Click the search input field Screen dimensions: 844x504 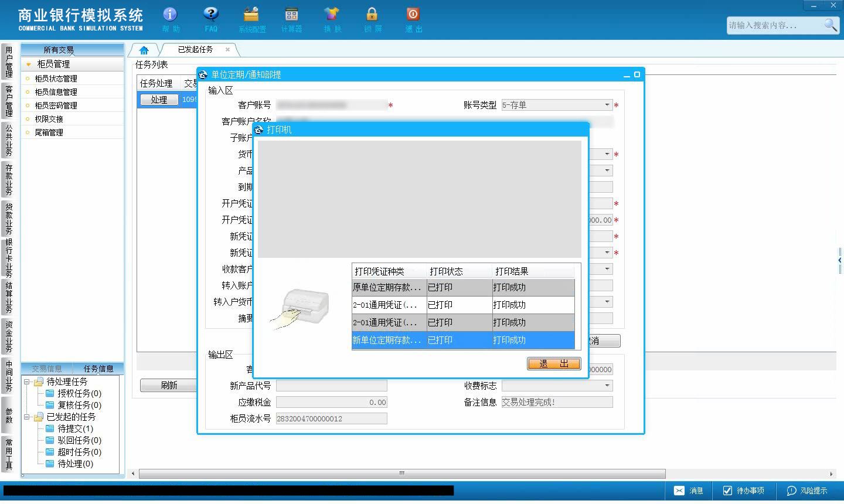click(775, 25)
